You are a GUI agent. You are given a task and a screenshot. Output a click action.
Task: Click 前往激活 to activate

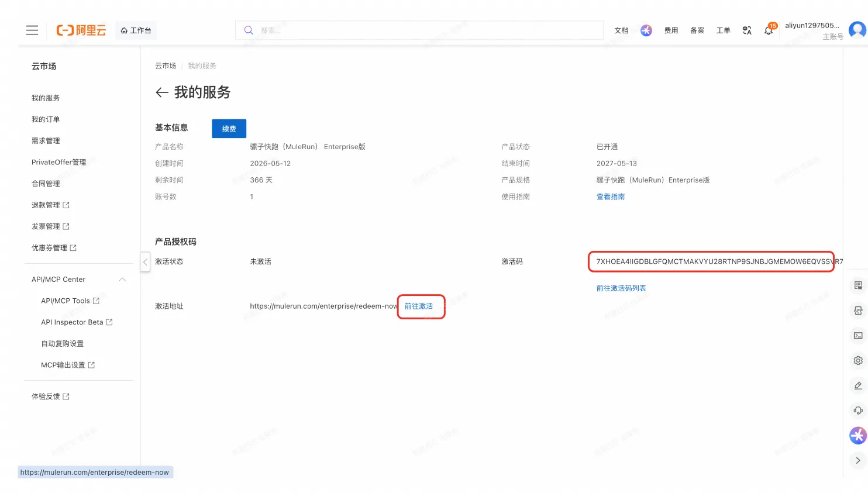[419, 306]
